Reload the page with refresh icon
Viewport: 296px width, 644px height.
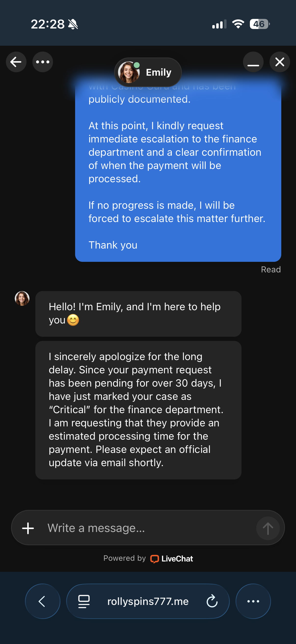pyautogui.click(x=212, y=601)
